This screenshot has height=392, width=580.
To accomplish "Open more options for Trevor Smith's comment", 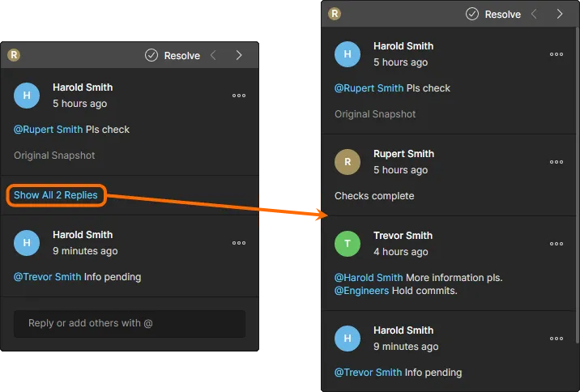I will (x=557, y=244).
